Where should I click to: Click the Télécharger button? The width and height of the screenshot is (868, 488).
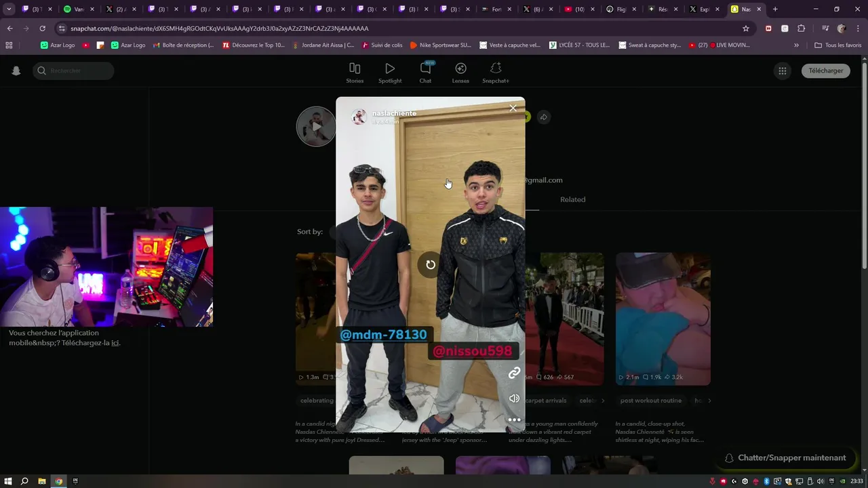[x=826, y=70]
